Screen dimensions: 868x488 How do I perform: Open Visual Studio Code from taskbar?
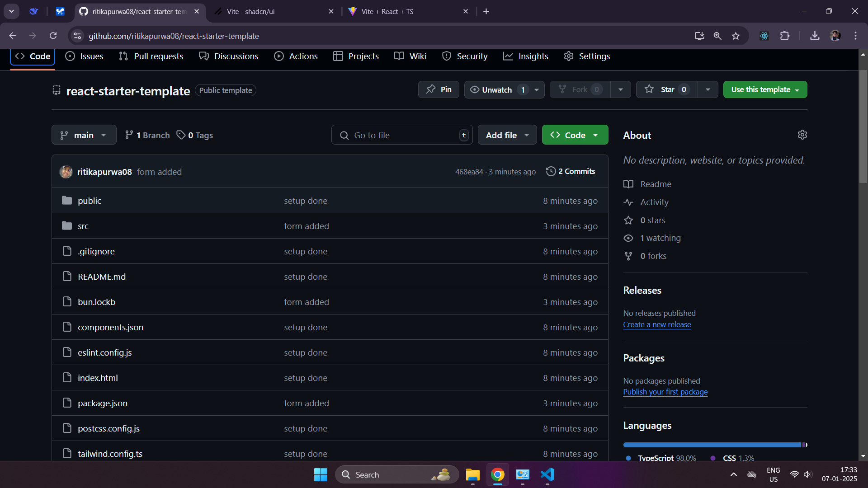[547, 474]
